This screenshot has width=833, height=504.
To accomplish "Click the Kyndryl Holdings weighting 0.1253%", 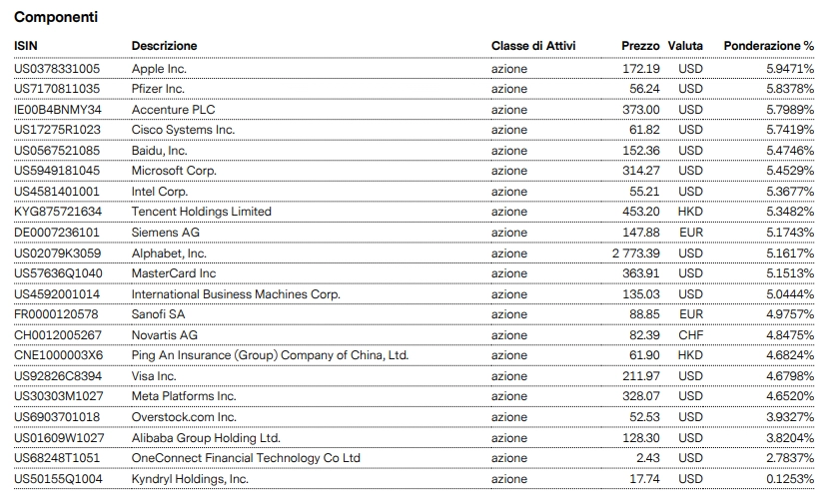I will (790, 479).
